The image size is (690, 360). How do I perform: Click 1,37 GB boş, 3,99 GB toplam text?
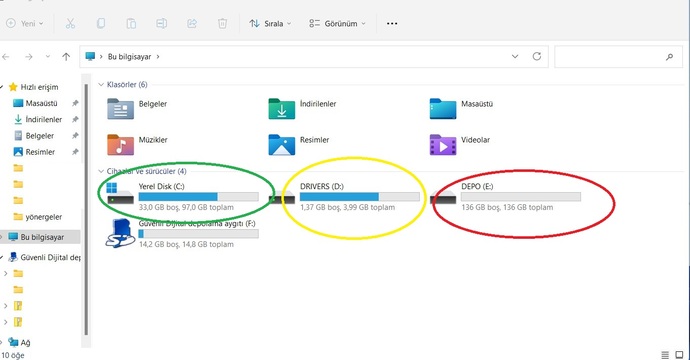[347, 207]
